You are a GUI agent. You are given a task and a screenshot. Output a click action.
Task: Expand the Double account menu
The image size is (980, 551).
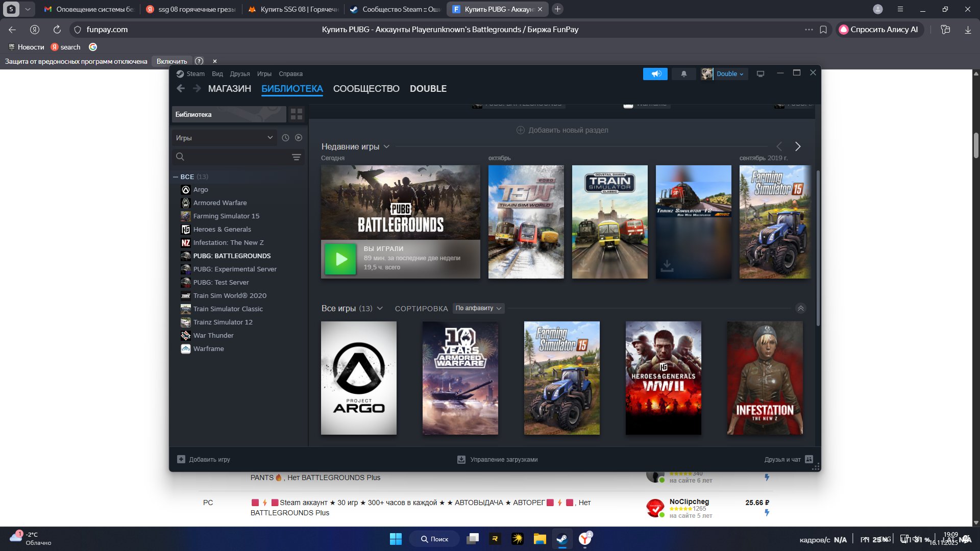pyautogui.click(x=730, y=74)
